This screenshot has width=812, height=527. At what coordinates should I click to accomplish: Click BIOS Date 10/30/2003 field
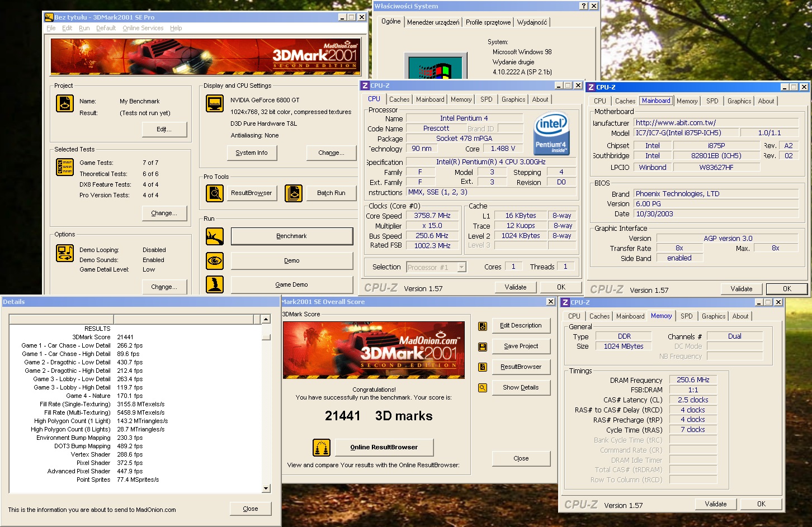(x=716, y=214)
